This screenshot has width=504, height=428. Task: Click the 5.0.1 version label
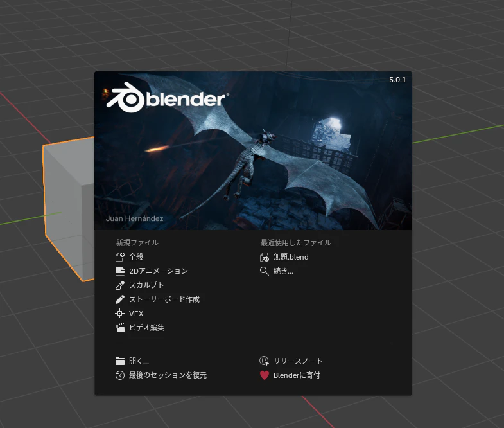tap(397, 80)
